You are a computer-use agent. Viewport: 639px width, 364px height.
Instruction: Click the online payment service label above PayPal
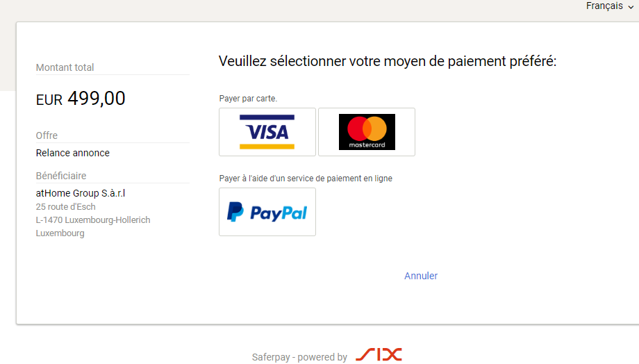tap(306, 179)
